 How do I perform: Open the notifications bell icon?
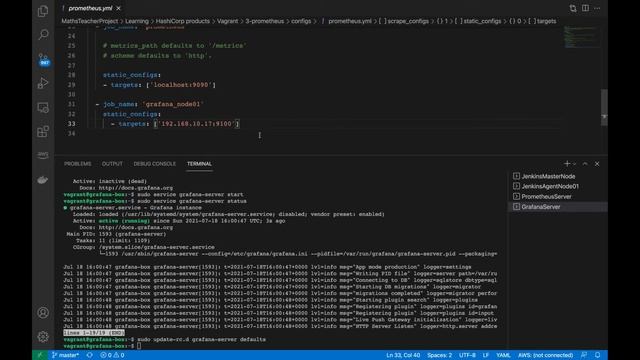598,355
